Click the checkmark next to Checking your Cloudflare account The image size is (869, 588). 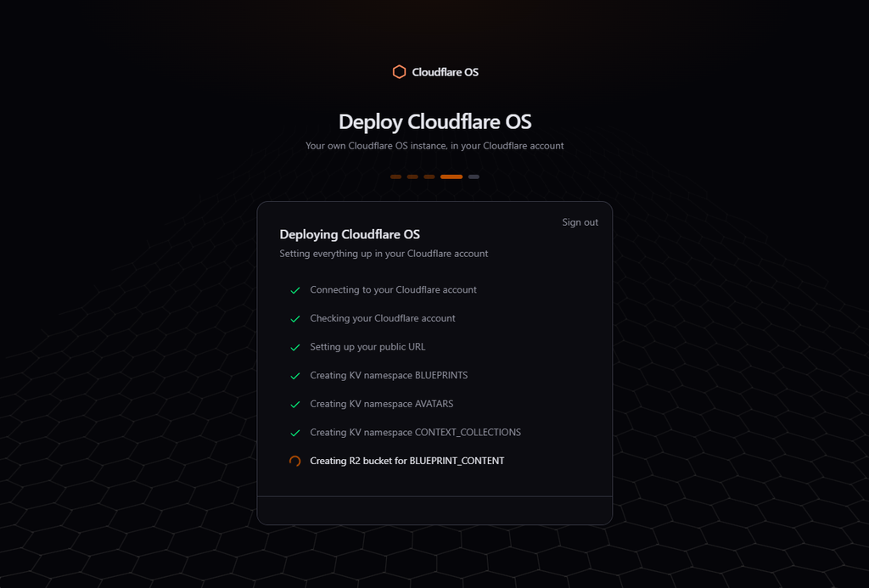pyautogui.click(x=295, y=319)
